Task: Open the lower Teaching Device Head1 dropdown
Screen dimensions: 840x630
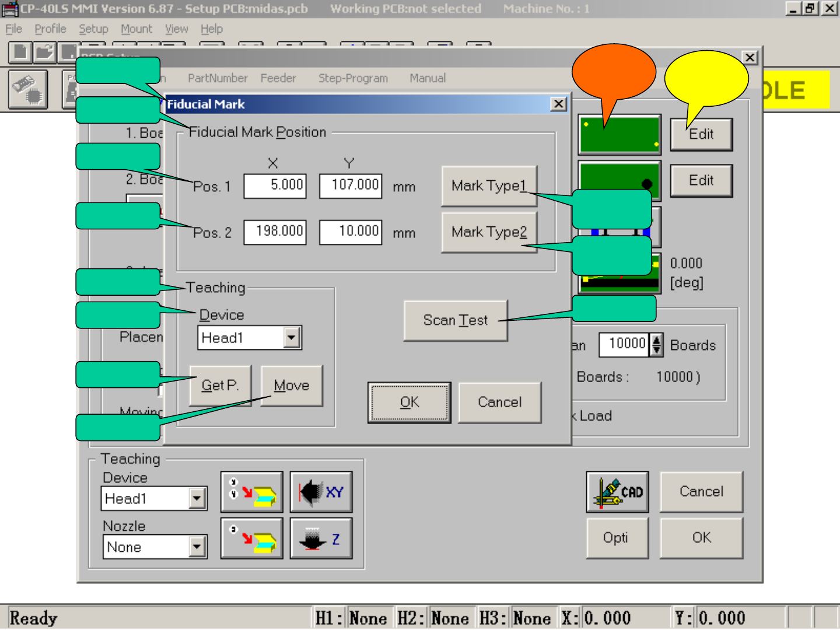Action: click(197, 499)
